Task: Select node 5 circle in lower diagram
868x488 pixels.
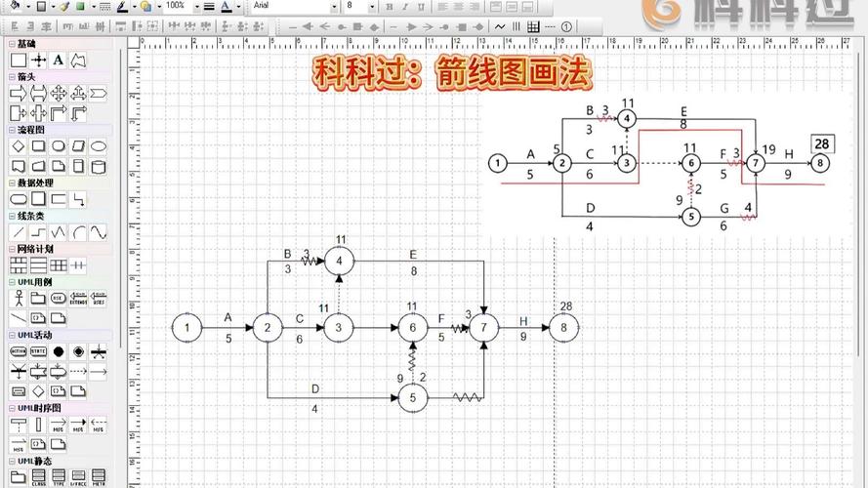Action: (412, 398)
